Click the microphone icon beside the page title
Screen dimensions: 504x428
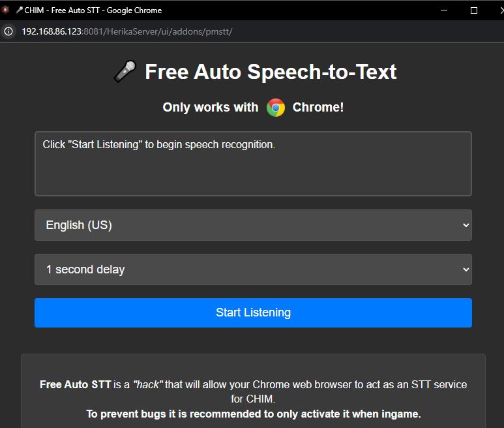pos(125,71)
